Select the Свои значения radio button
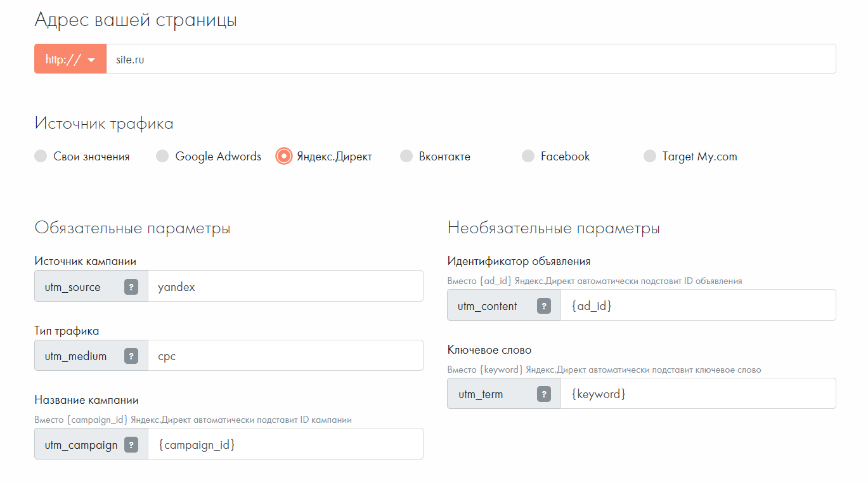Viewport: 868px width, 483px height. [x=41, y=156]
